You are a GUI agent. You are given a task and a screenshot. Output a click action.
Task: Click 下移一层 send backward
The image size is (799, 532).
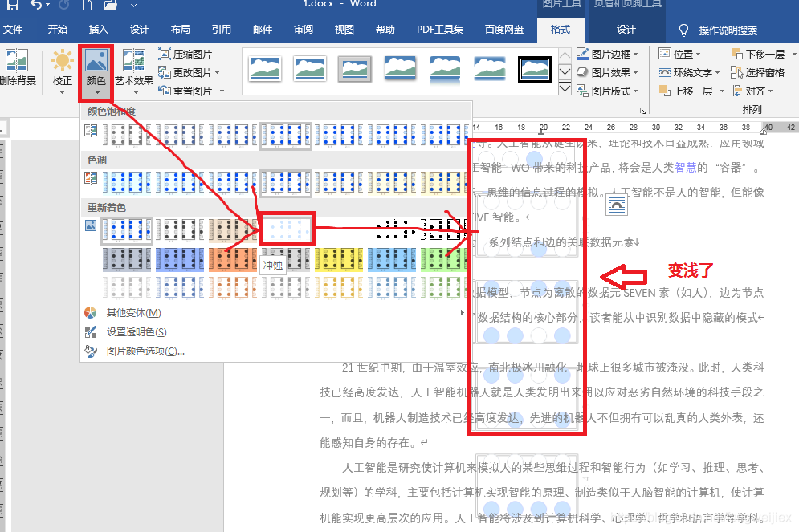point(758,54)
